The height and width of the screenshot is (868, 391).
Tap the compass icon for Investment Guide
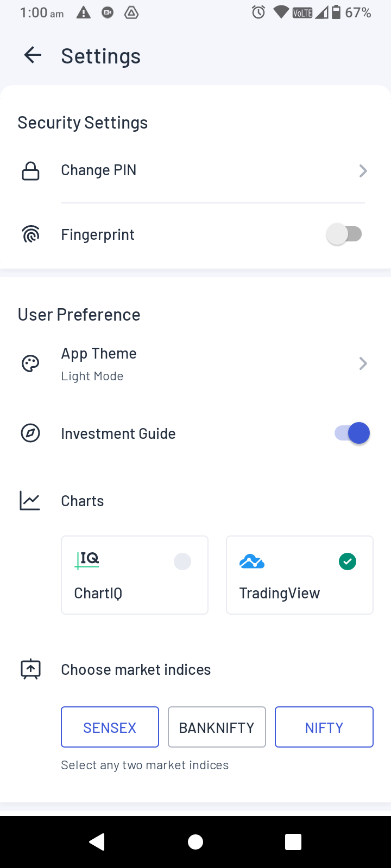30,433
